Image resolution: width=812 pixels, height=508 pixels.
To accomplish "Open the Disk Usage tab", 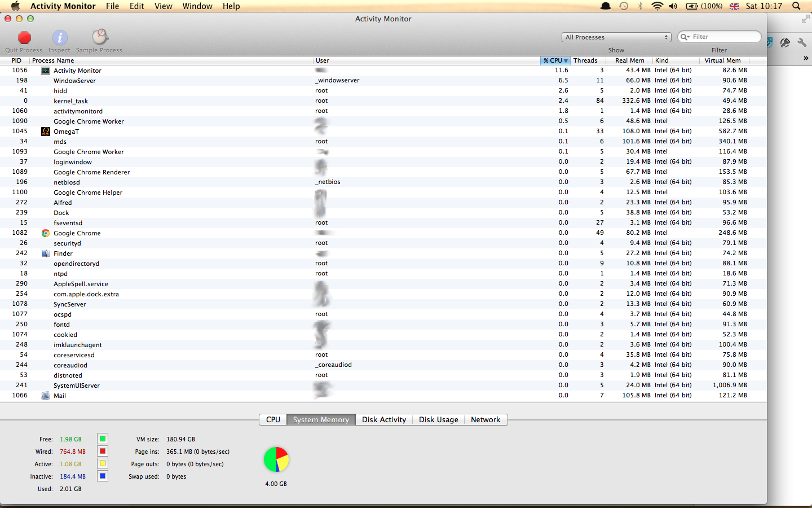I will coord(438,419).
